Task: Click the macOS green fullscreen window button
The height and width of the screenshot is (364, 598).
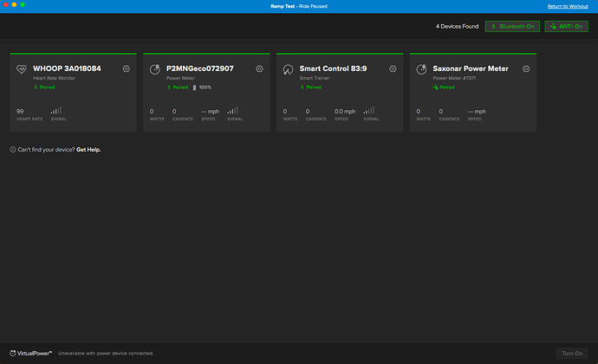Action: tap(23, 4)
